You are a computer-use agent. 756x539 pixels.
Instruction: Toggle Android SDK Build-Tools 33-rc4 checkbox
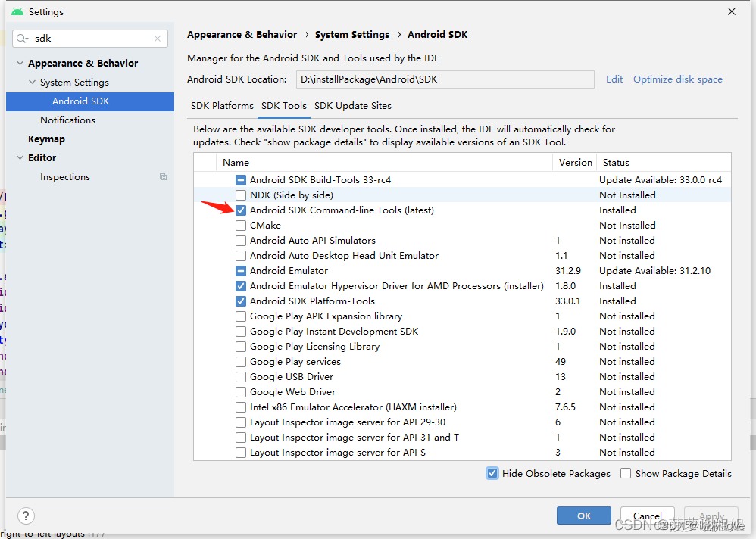pyautogui.click(x=241, y=180)
